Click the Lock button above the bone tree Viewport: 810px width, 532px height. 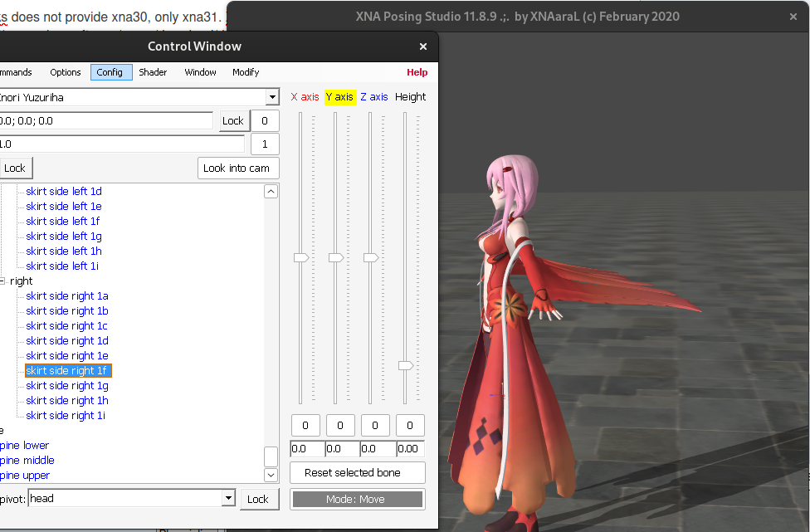(15, 168)
